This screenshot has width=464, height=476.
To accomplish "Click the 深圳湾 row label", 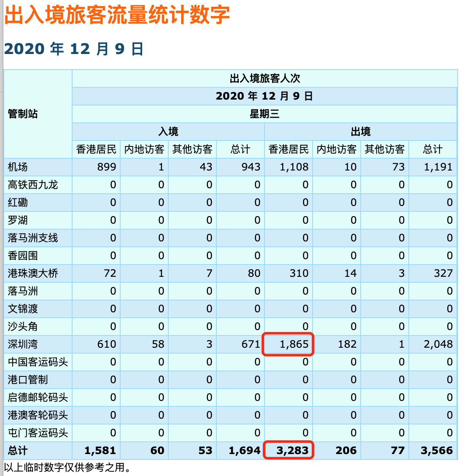I will click(23, 344).
